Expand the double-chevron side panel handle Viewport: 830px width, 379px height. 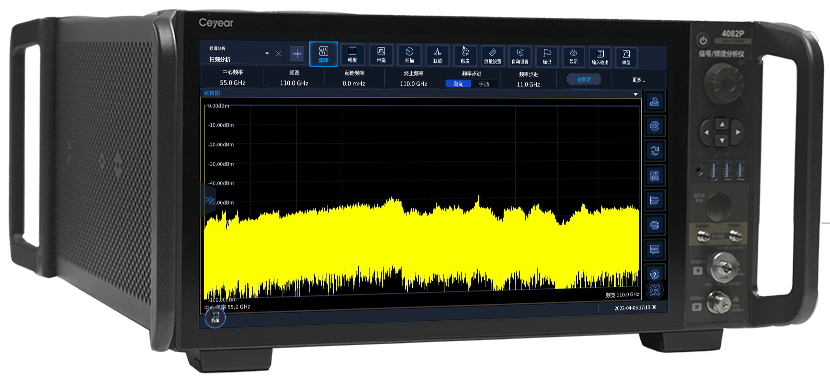(x=209, y=200)
